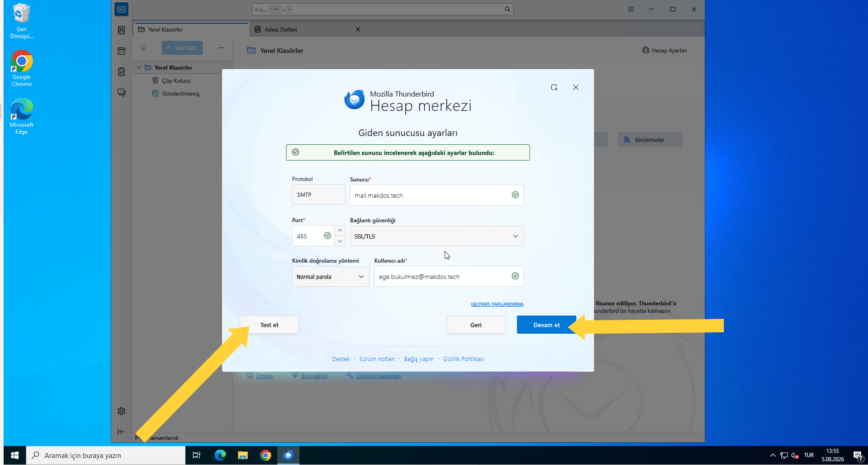Launch Edge from the taskbar
Screen dimensions: 868x465
pos(220,455)
